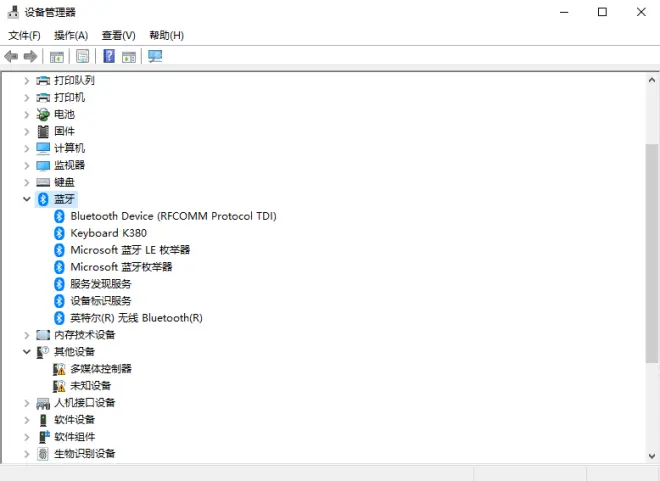This screenshot has width=660, height=481.
Task: Collapse the 蓝牙 node
Action: 27,199
